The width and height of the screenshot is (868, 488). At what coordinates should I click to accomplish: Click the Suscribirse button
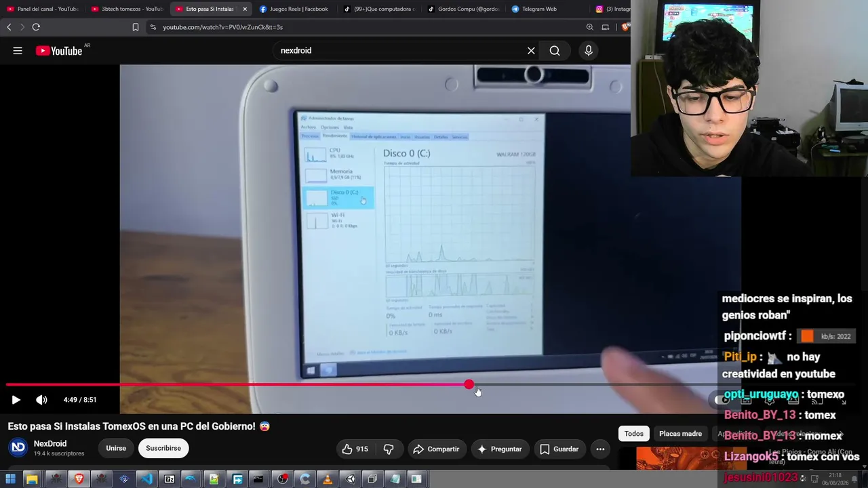pos(163,448)
